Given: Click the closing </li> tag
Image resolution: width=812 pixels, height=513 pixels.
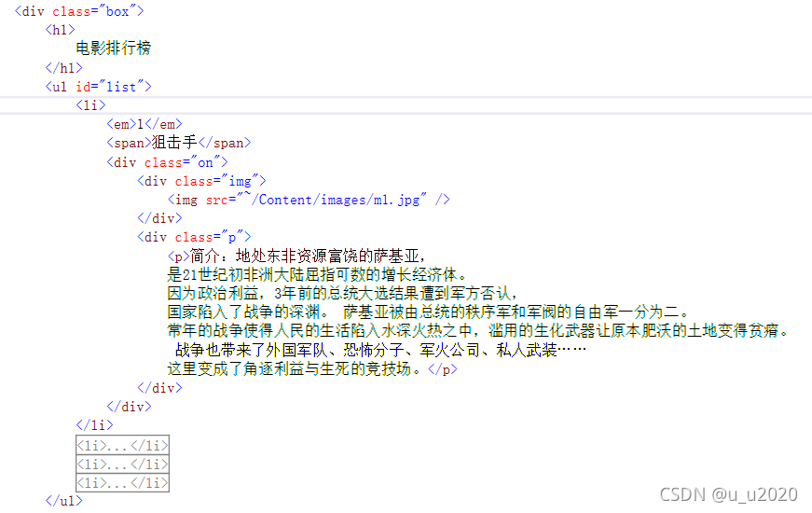Looking at the screenshot, I should [x=94, y=425].
